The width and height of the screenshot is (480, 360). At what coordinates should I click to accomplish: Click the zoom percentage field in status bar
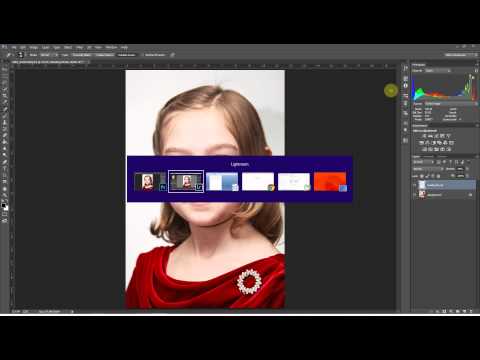click(16, 311)
